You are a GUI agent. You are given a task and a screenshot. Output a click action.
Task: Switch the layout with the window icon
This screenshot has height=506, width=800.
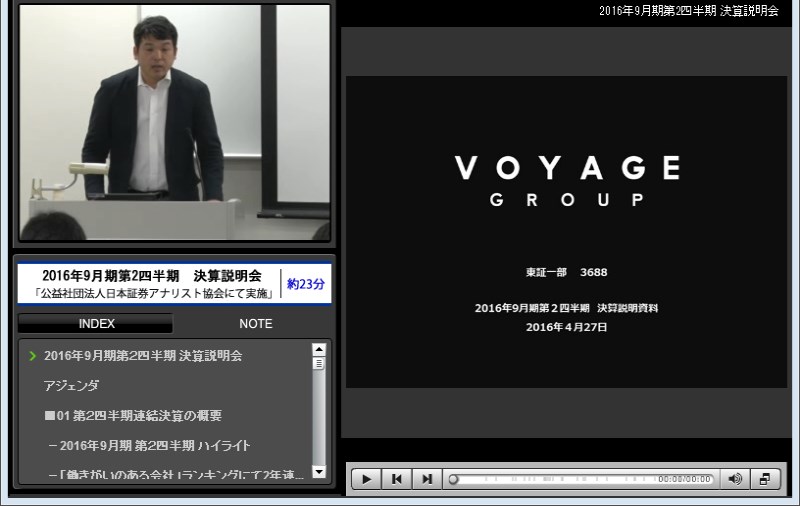[765, 479]
